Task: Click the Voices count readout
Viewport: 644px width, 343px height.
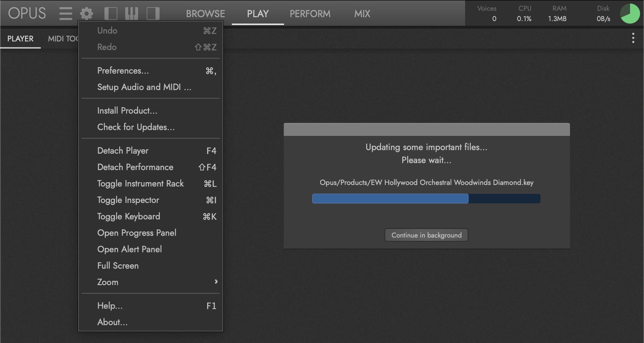Action: 487,14
